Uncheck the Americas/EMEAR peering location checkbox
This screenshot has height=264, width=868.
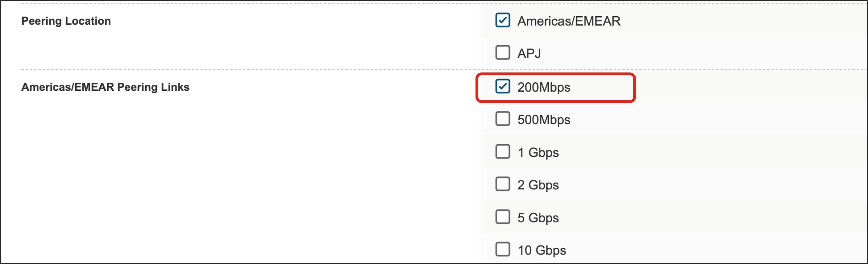(502, 20)
